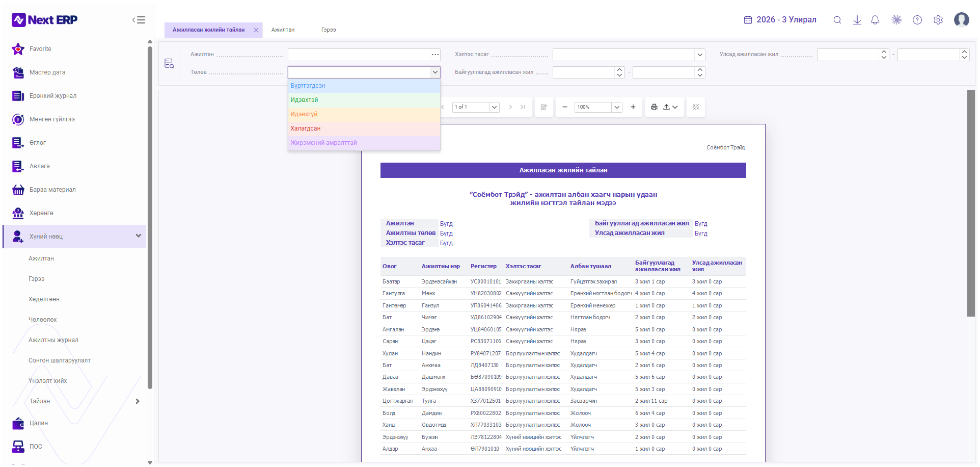The height and width of the screenshot is (467, 980).
Task: Click the 2026 - 3 Улирал period selector
Action: (x=780, y=20)
